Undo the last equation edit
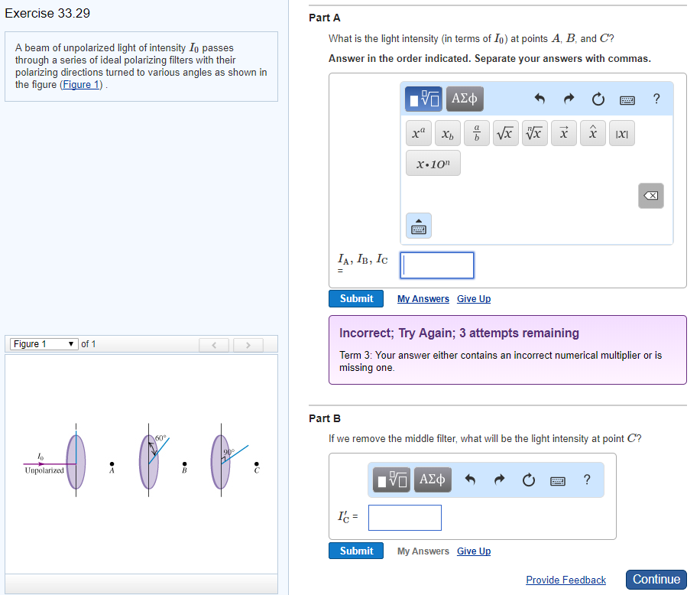Screen dimensions: 700x595 pyautogui.click(x=540, y=99)
